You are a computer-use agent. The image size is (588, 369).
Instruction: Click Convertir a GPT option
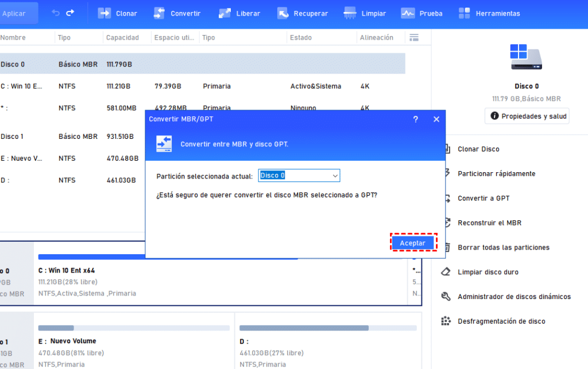tap(483, 198)
